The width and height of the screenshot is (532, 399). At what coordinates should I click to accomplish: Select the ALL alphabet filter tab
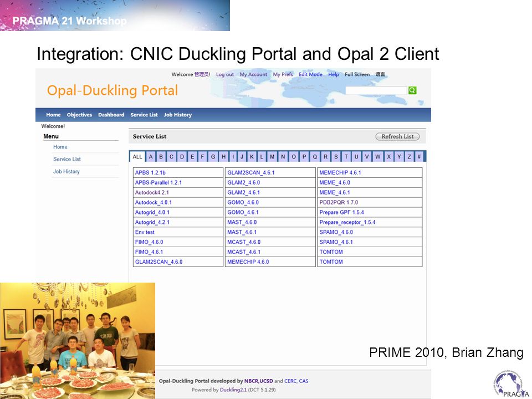(x=137, y=156)
